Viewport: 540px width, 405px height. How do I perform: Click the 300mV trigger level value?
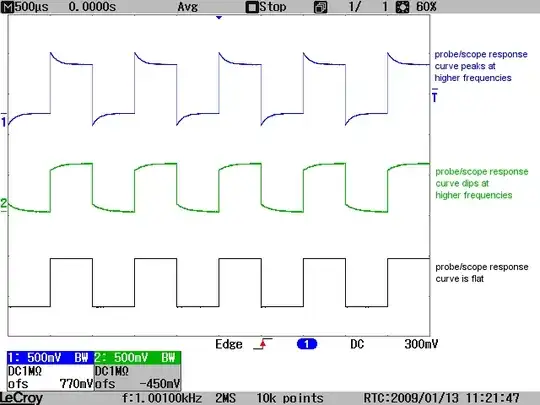(421, 344)
